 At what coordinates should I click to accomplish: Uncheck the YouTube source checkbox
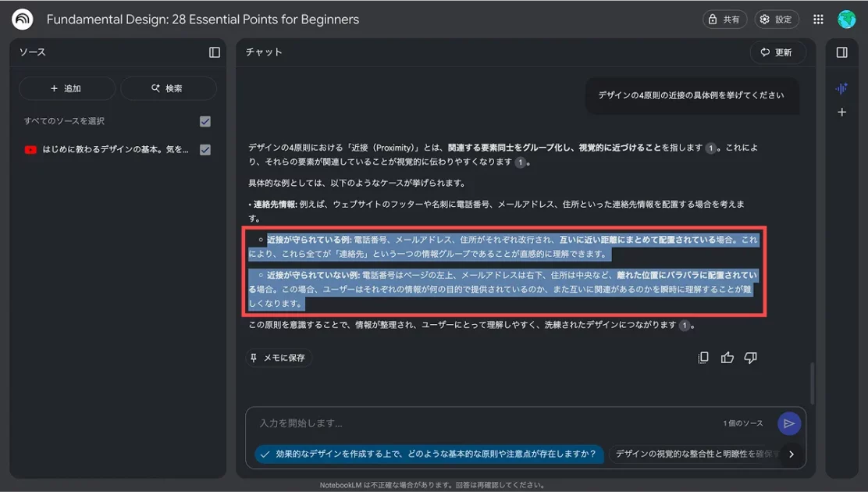[x=205, y=150]
